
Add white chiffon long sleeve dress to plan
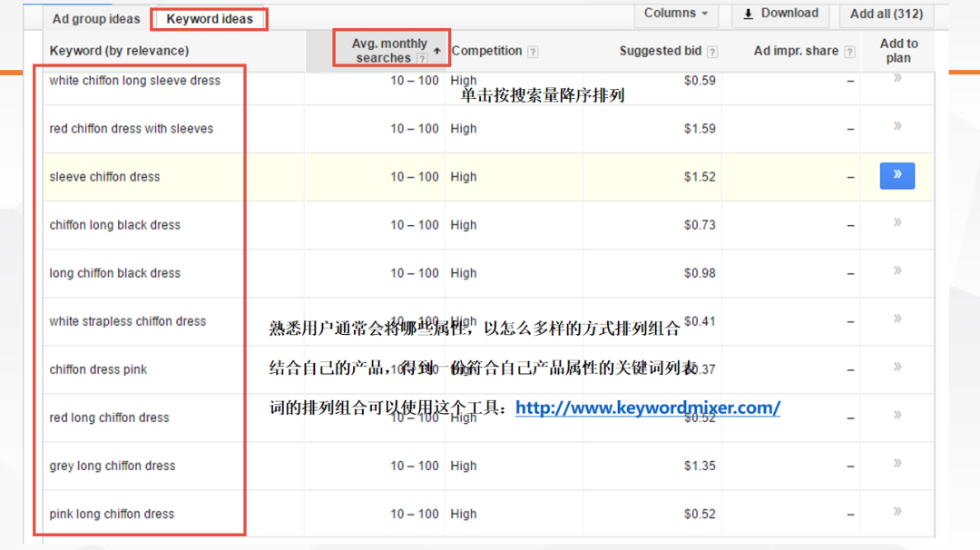point(897,79)
